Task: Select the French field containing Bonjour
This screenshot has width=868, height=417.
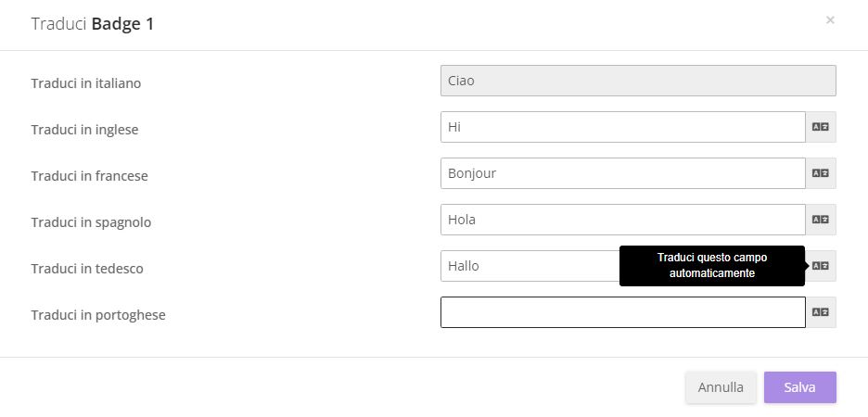Action: point(622,173)
